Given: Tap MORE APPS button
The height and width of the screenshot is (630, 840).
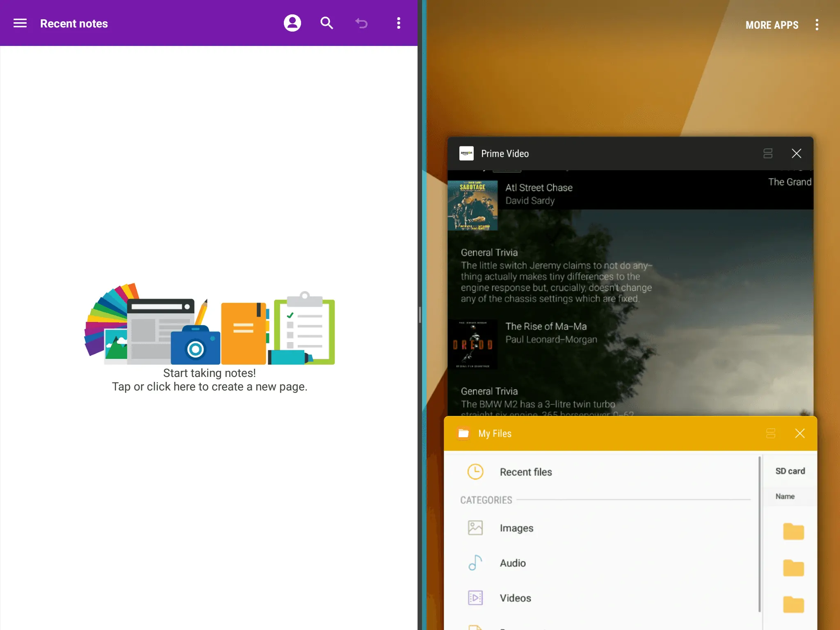Looking at the screenshot, I should (x=772, y=25).
